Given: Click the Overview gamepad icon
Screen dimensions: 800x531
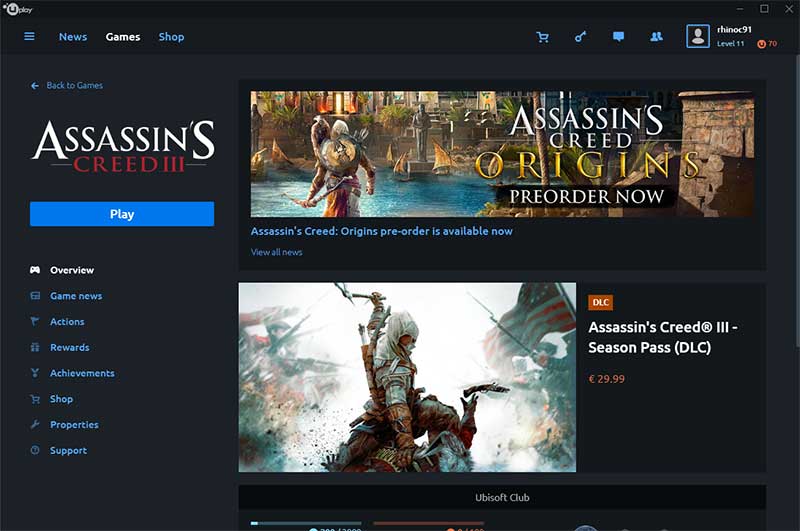Looking at the screenshot, I should [x=35, y=270].
